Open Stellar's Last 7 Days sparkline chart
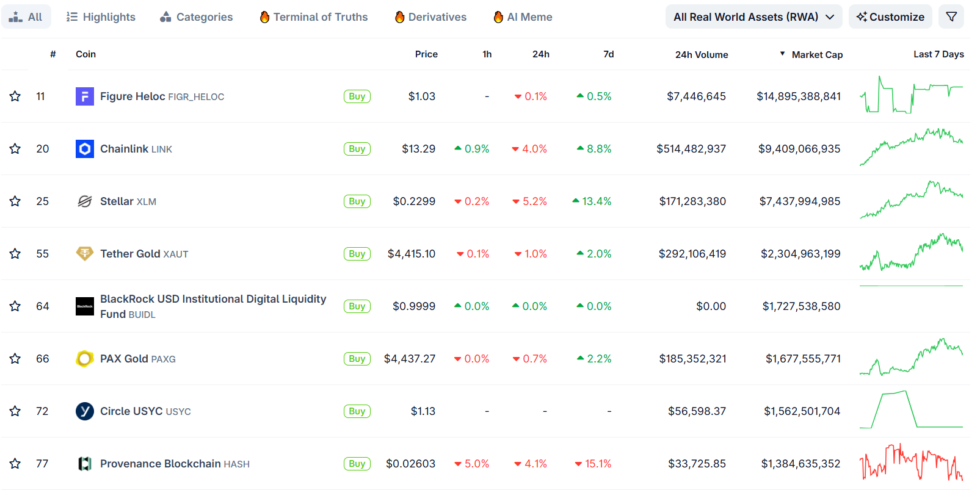This screenshot has height=490, width=980. point(911,200)
